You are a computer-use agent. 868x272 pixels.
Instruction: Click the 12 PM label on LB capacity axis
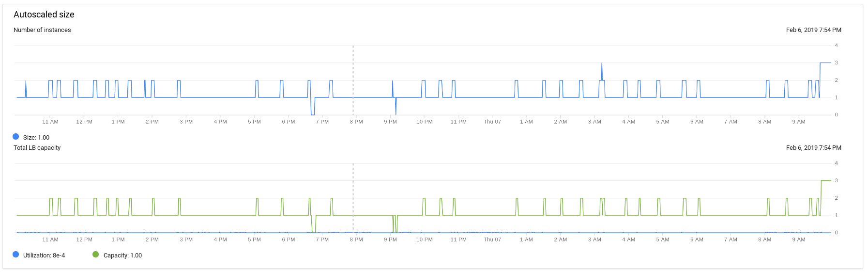click(84, 240)
